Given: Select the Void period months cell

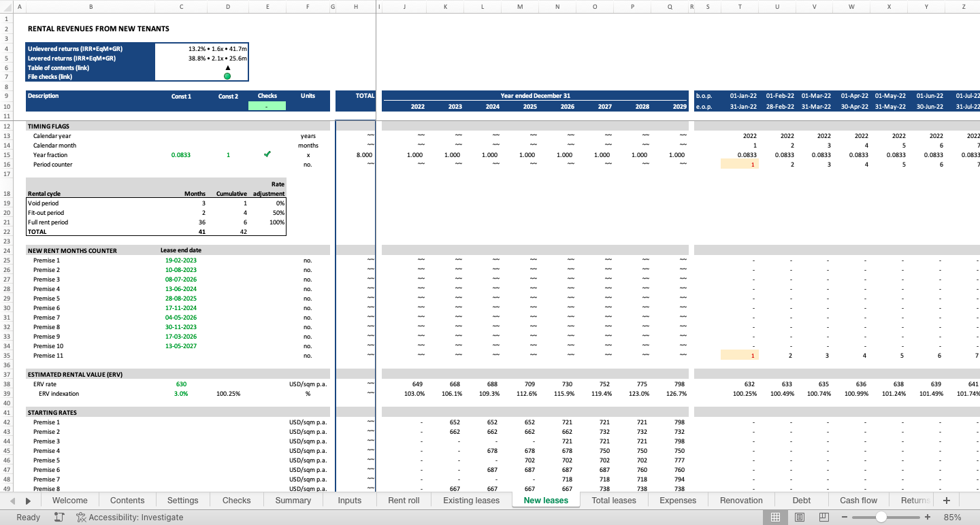Looking at the screenshot, I should click(181, 203).
